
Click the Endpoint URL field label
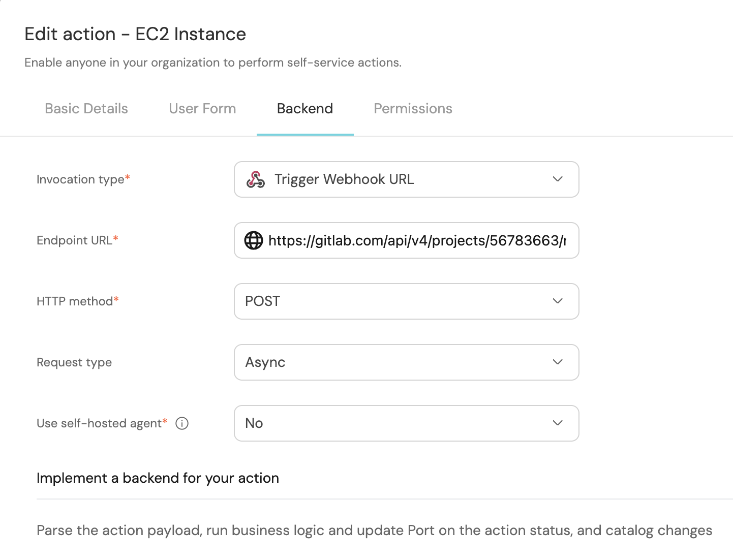(x=74, y=240)
